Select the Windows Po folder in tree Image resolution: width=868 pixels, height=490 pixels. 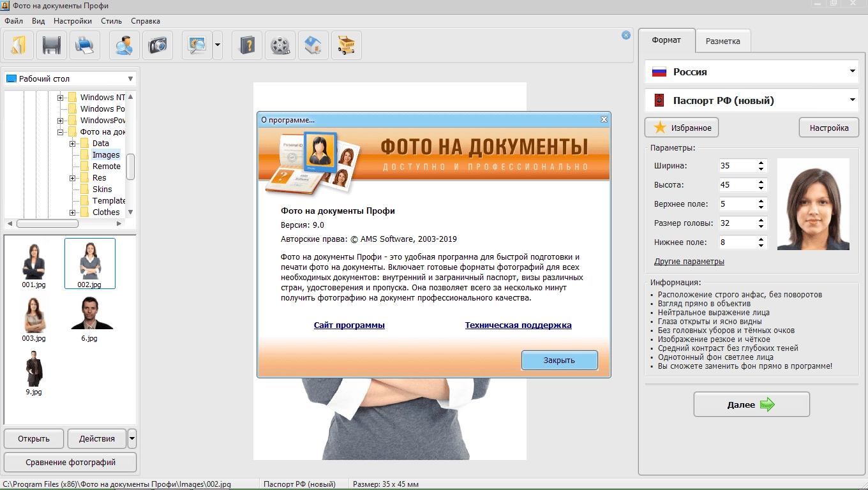[102, 109]
